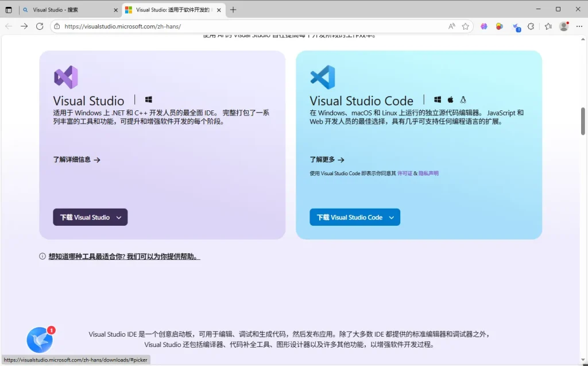This screenshot has height=366, width=588.
Task: Open the 许可证 license link
Action: pos(404,173)
